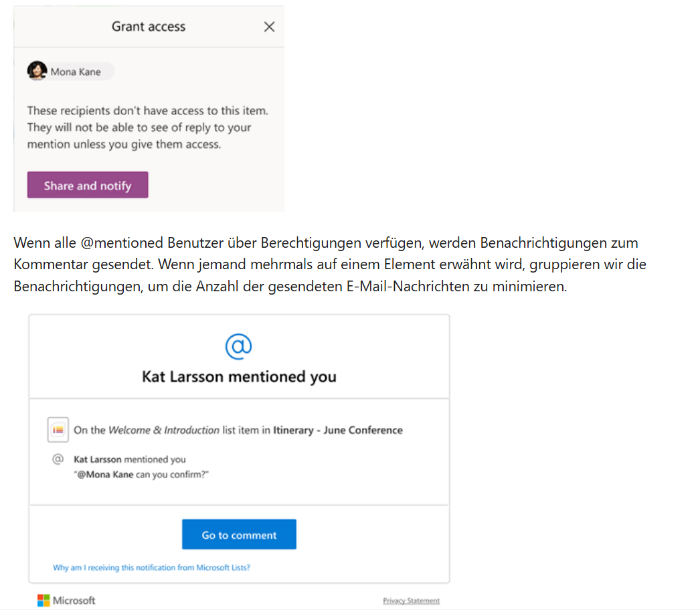Click the large blue @ mention icon

coord(239,347)
